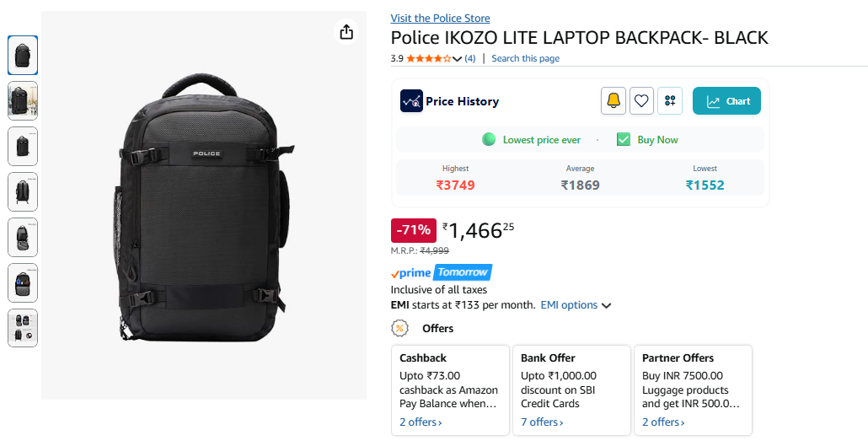
Task: Select the last product thumbnail image
Action: coord(23,328)
